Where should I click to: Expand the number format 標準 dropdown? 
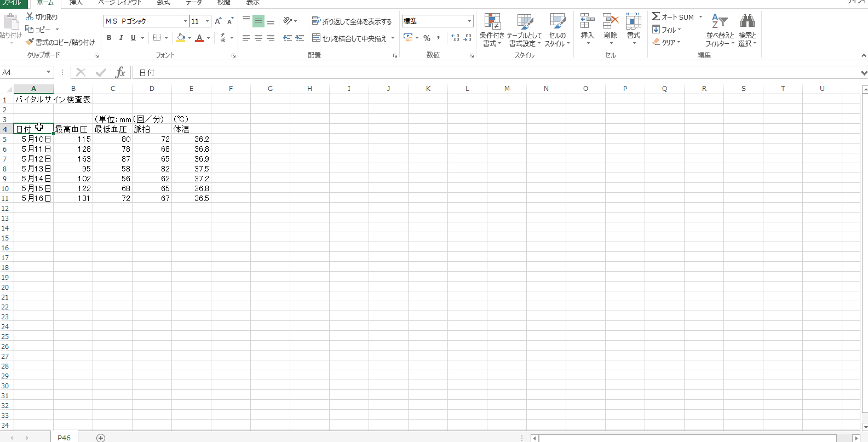[469, 21]
